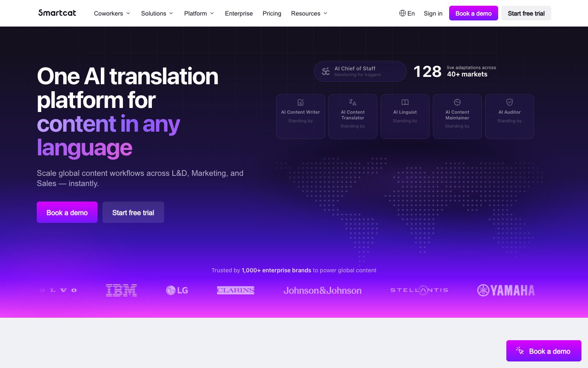The image size is (588, 368).
Task: Click the Johnson & Johnson logo
Action: click(323, 291)
